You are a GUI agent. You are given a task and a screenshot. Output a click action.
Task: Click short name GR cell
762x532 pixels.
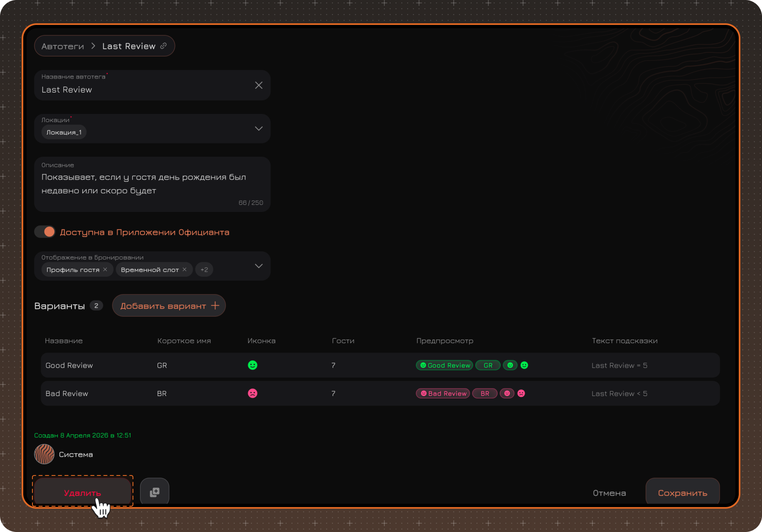tap(162, 365)
